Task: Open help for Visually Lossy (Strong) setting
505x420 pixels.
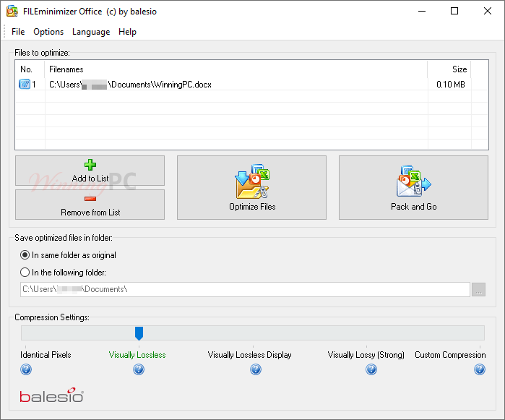Action: pyautogui.click(x=371, y=369)
